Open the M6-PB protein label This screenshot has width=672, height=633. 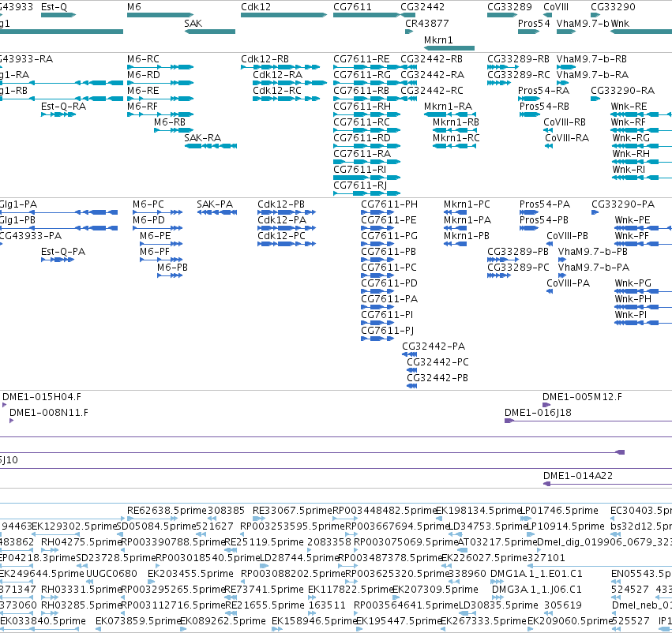click(x=172, y=268)
